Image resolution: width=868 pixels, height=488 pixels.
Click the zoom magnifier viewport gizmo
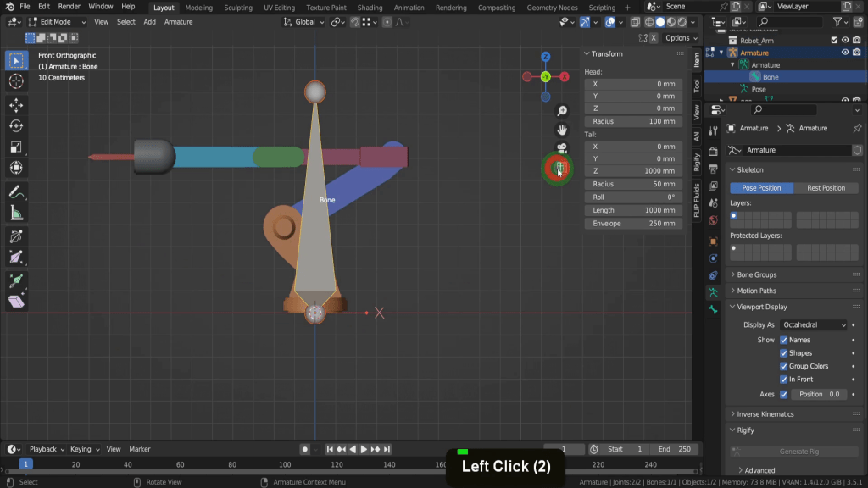pyautogui.click(x=561, y=111)
